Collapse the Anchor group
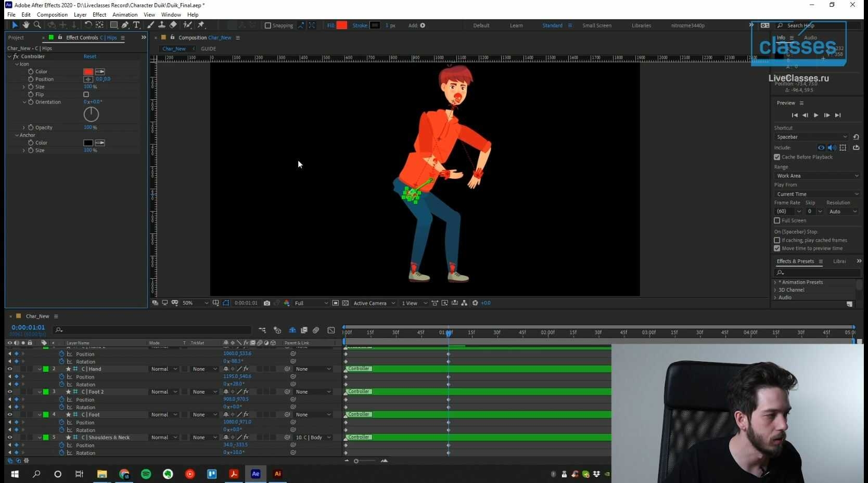The image size is (868, 483). [17, 135]
